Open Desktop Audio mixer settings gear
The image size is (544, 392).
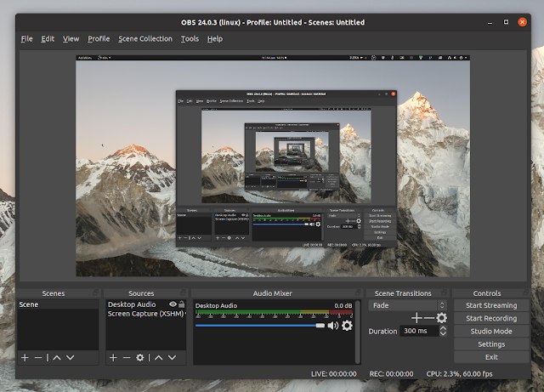(x=347, y=325)
